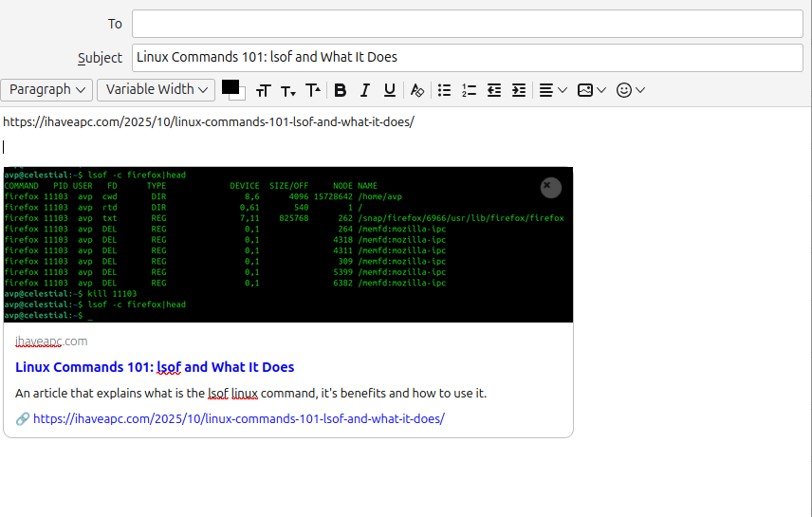Click the To recipient field
812x517 pixels.
point(467,24)
